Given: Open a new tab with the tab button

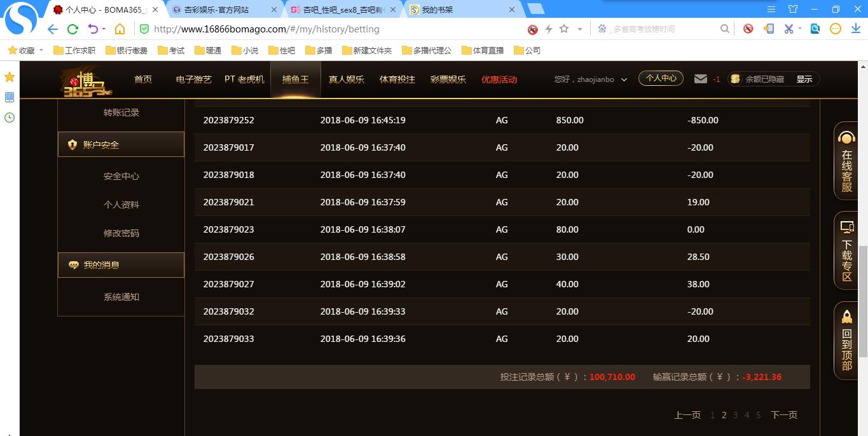Looking at the screenshot, I should pyautogui.click(x=536, y=9).
